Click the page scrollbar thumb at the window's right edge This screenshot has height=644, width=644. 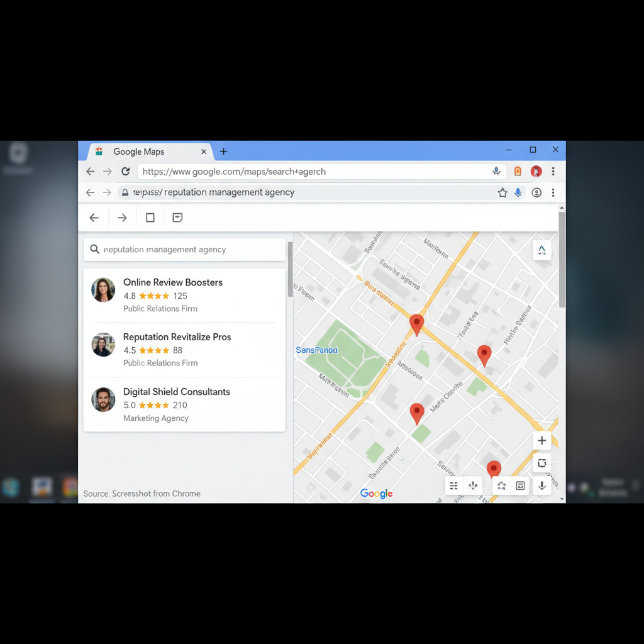562,260
